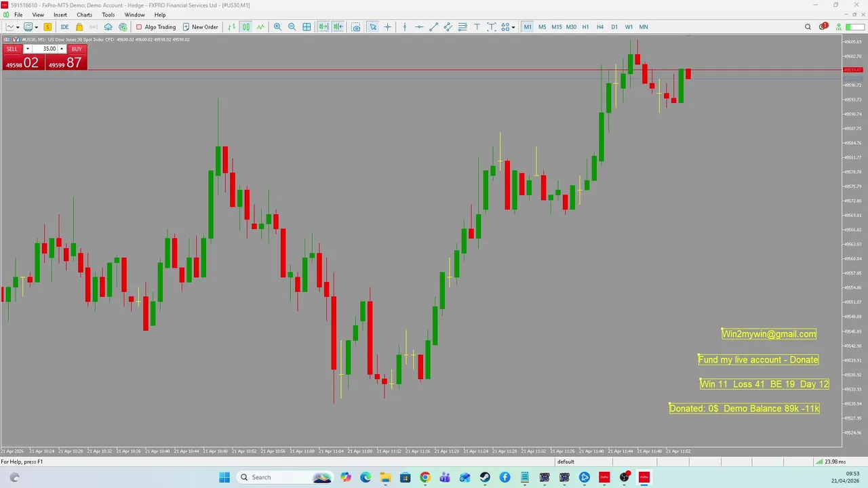
Task: Open the Market shopping bag icon
Action: 79,27
